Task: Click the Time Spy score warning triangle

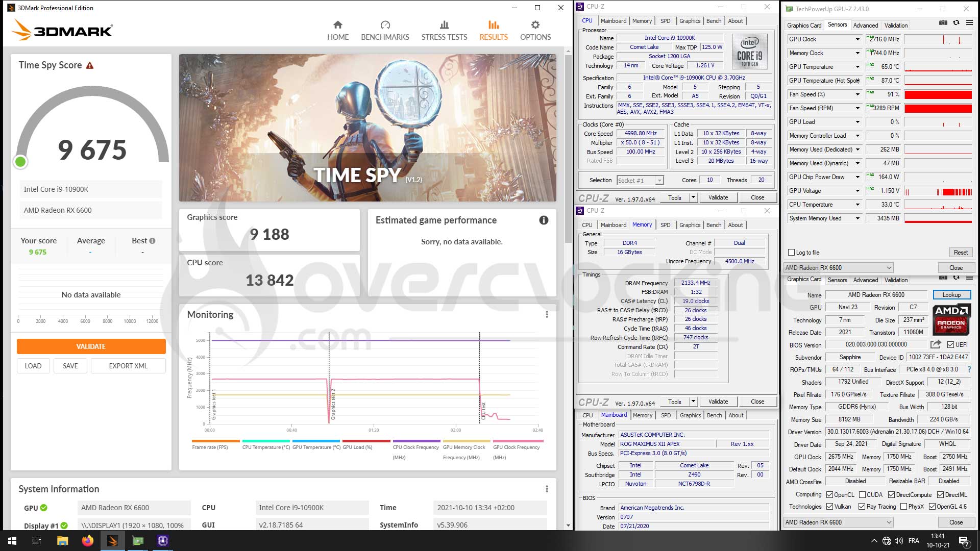Action: click(90, 65)
